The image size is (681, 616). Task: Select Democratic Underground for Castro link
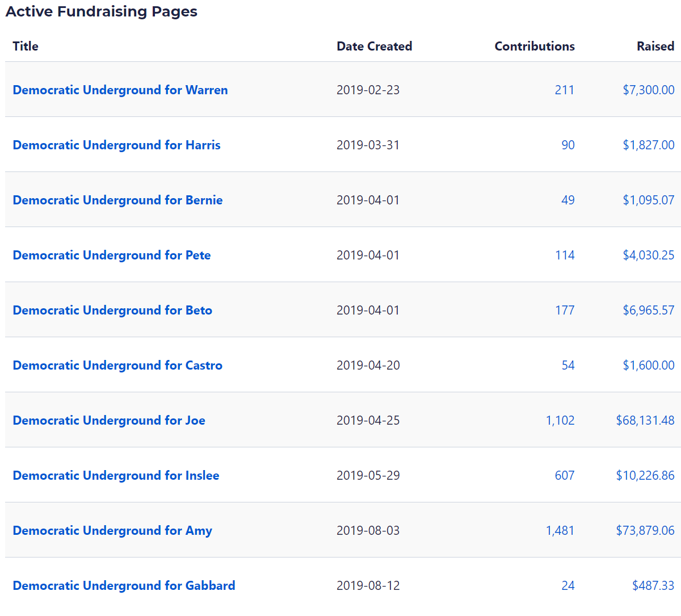(117, 365)
